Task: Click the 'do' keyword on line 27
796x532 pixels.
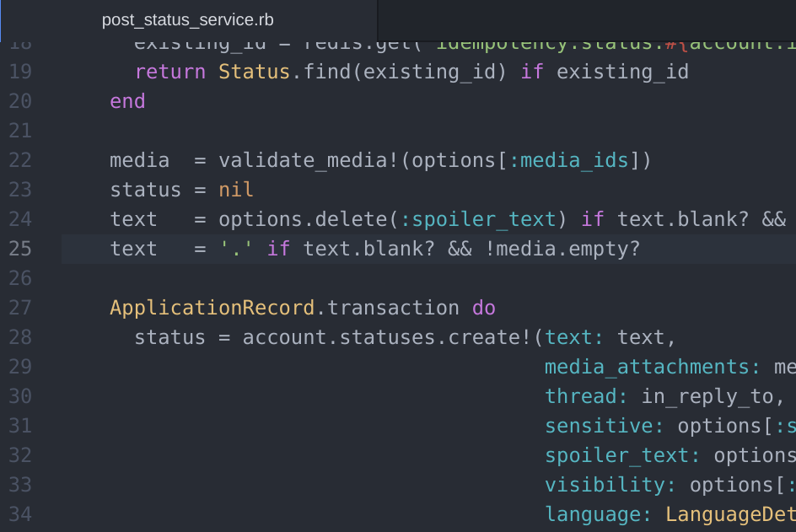Action: pyautogui.click(x=484, y=308)
